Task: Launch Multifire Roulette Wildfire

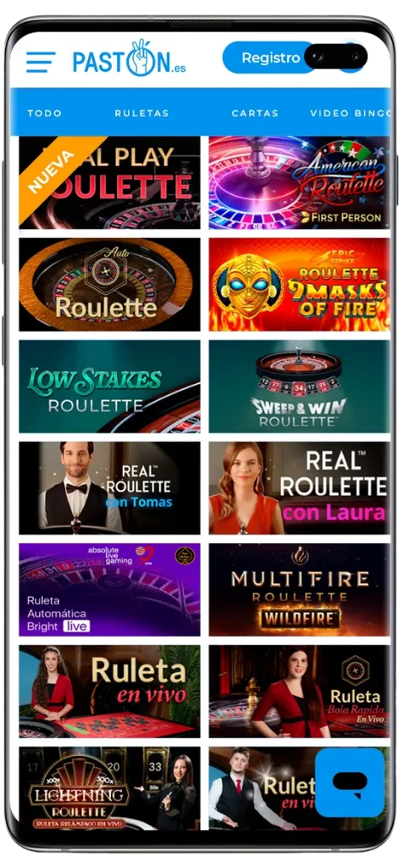Action: pyautogui.click(x=300, y=590)
